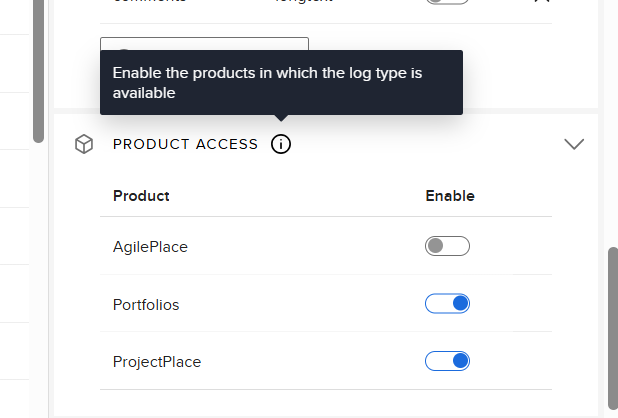
Task: Click the Product column header
Action: pyautogui.click(x=141, y=196)
